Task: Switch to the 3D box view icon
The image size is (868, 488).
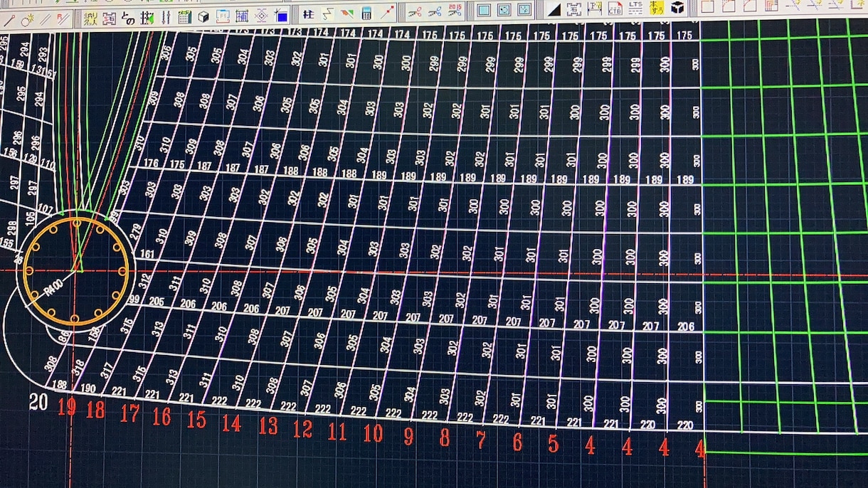Action: tap(203, 16)
